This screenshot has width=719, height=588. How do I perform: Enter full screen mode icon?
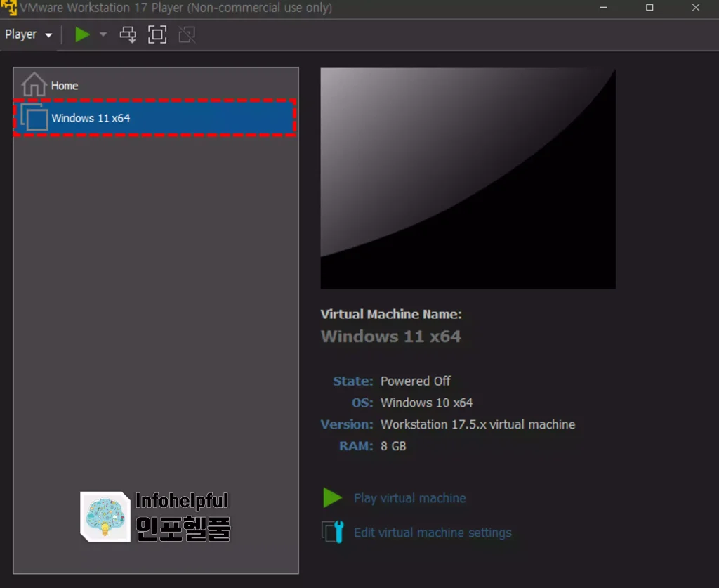pyautogui.click(x=157, y=34)
